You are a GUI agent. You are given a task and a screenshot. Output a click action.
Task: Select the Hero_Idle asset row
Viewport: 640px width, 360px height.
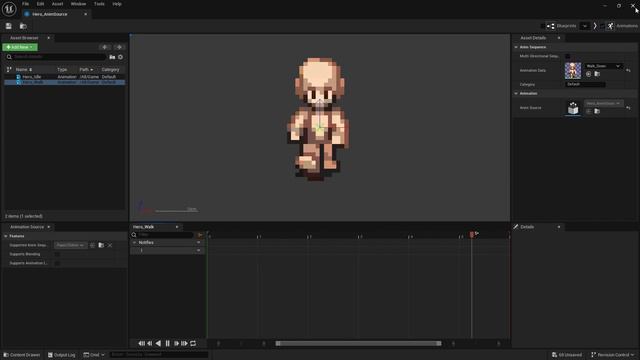coord(65,77)
